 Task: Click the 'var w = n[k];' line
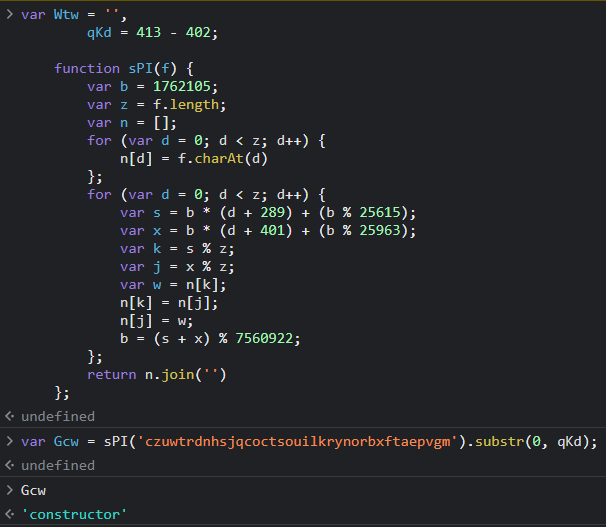click(x=173, y=285)
